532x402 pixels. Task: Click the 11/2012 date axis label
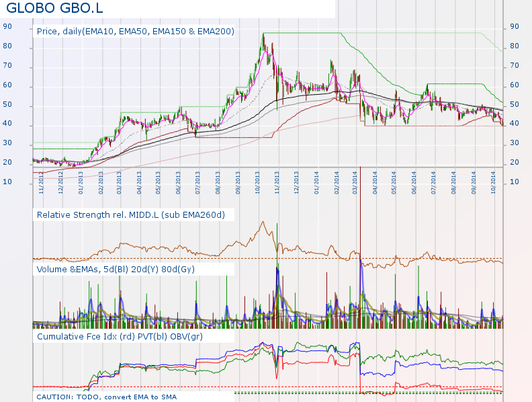pos(42,183)
